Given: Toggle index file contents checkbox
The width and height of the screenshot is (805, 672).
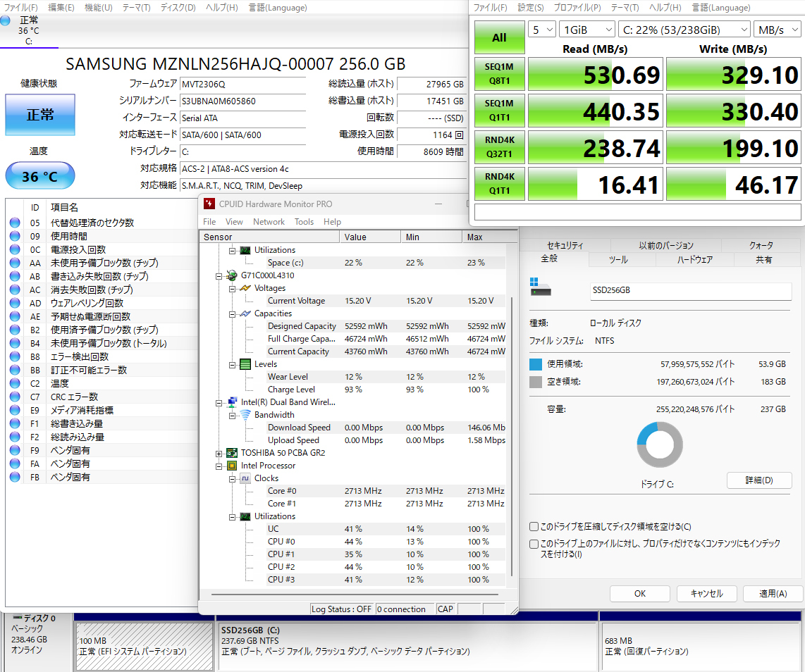Looking at the screenshot, I should [x=534, y=544].
